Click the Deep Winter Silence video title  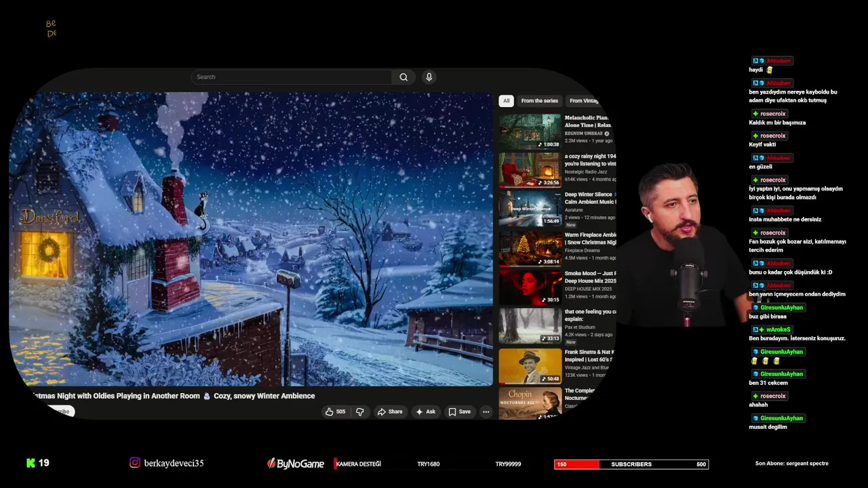[x=590, y=198]
